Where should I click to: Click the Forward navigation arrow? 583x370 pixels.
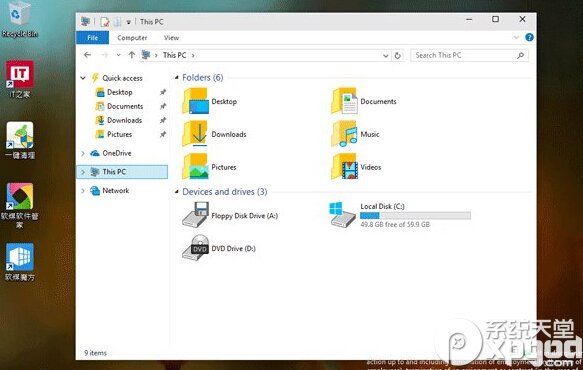point(104,55)
